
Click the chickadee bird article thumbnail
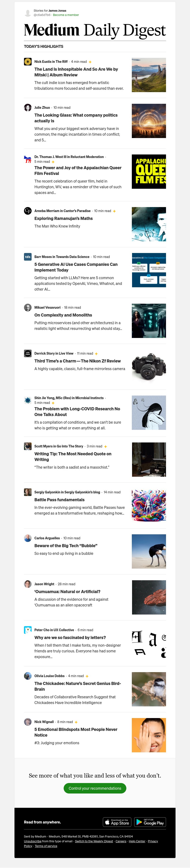point(149,689)
